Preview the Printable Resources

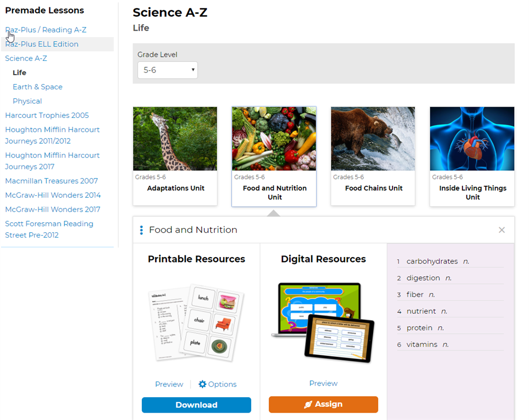(169, 385)
